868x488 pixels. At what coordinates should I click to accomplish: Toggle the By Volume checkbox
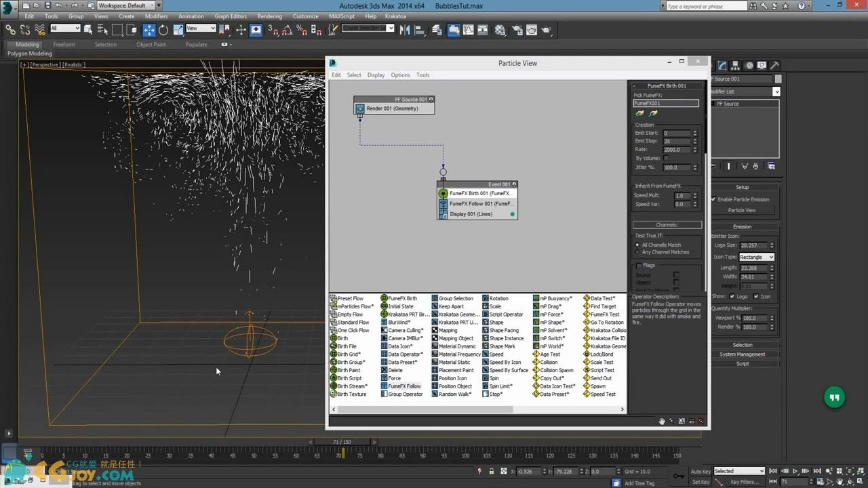(x=666, y=158)
